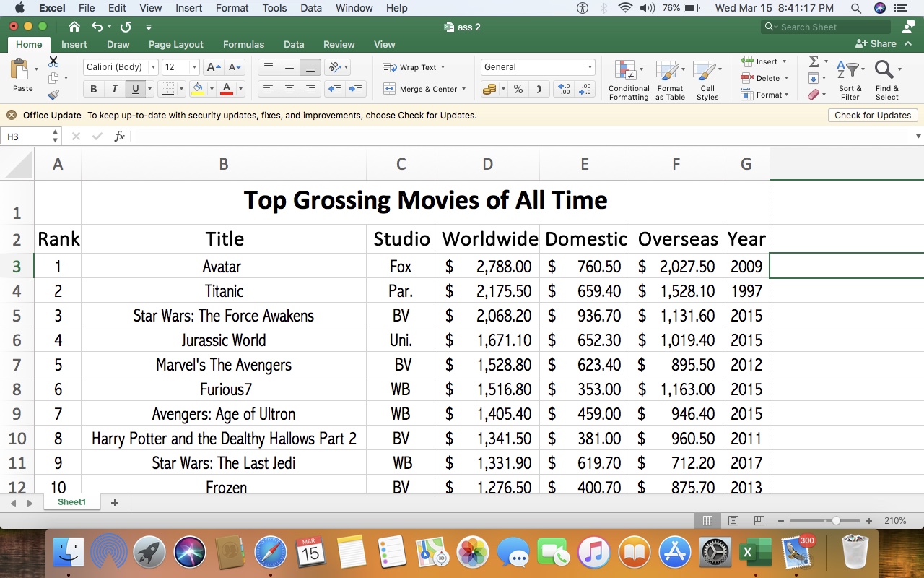Image resolution: width=924 pixels, height=578 pixels.
Task: Expand the General number format dropdown
Action: 590,67
